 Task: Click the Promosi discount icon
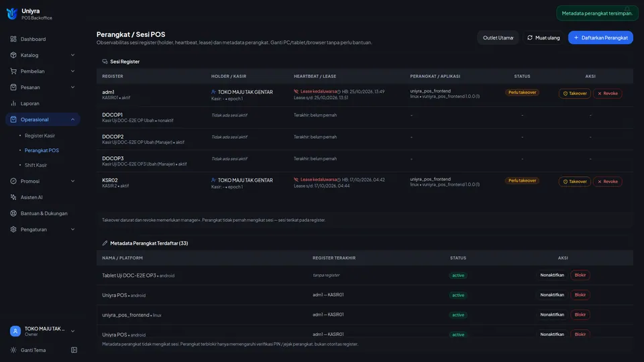coord(13,181)
